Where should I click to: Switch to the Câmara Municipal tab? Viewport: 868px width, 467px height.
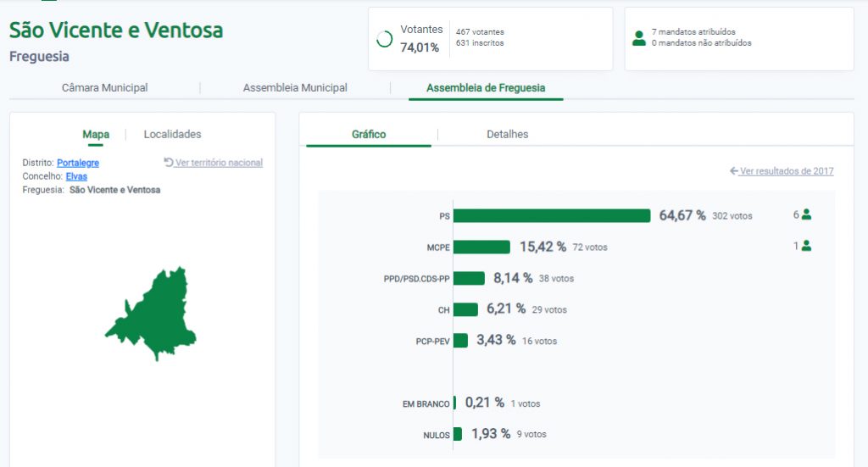[x=105, y=88]
